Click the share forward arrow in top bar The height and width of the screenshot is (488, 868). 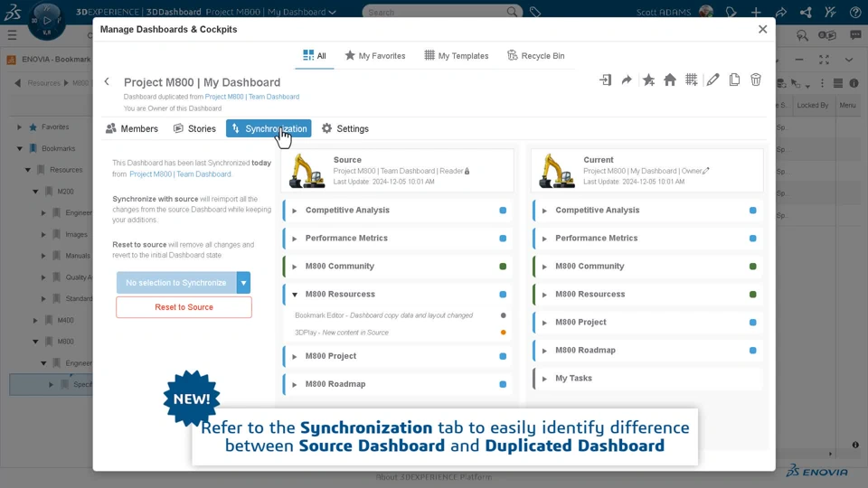click(x=781, y=12)
